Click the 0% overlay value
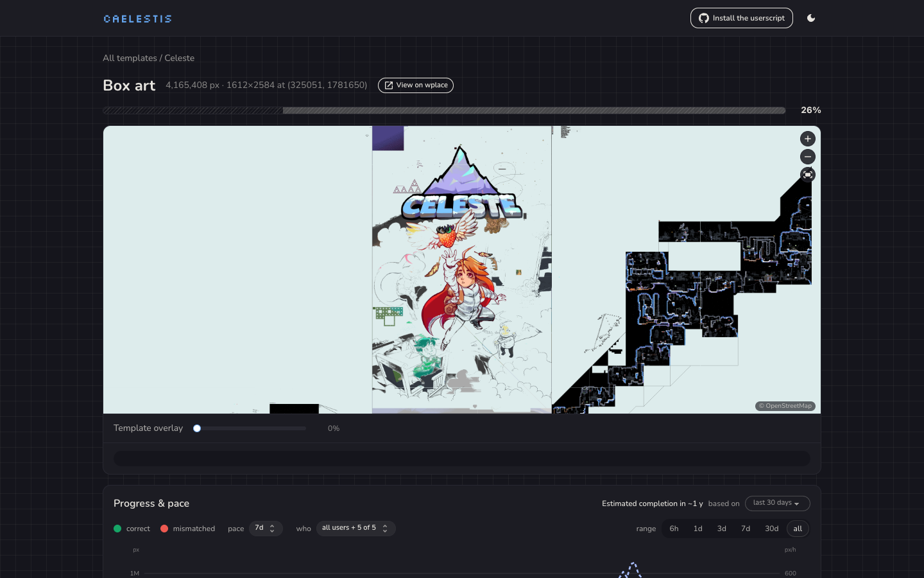The height and width of the screenshot is (578, 924). click(334, 428)
